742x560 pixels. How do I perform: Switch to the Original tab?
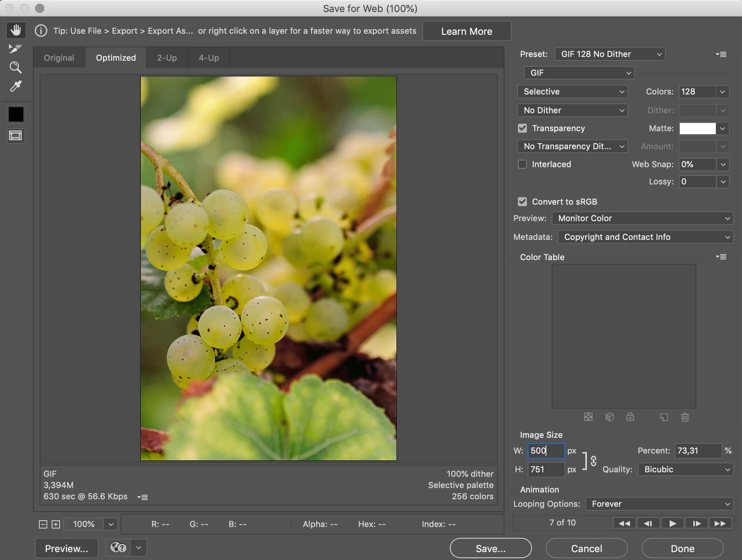pos(59,58)
